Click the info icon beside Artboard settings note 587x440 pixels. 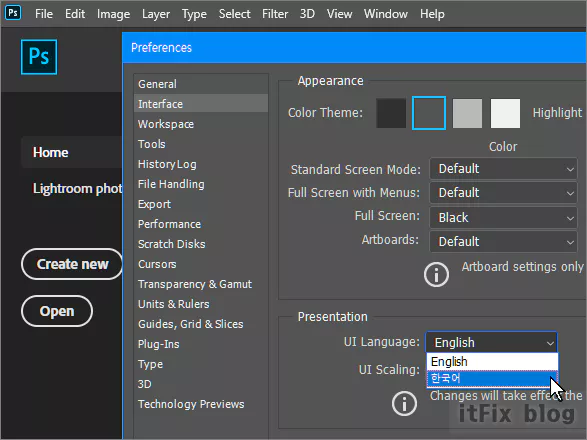click(436, 275)
